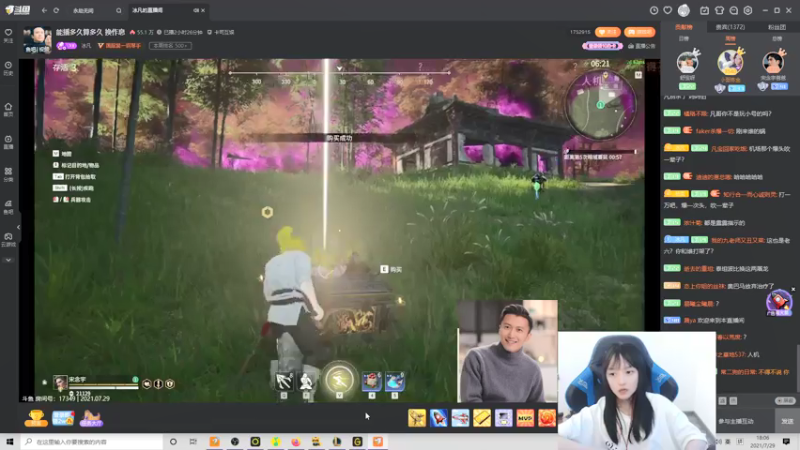Open the settings hexagon icon in the title bar
This screenshot has height=450, width=800.
click(x=748, y=10)
